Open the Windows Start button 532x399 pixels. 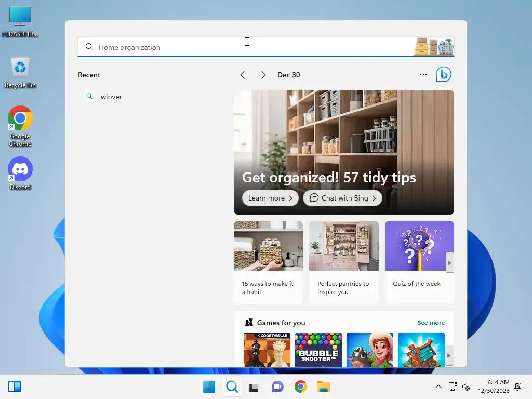(209, 387)
